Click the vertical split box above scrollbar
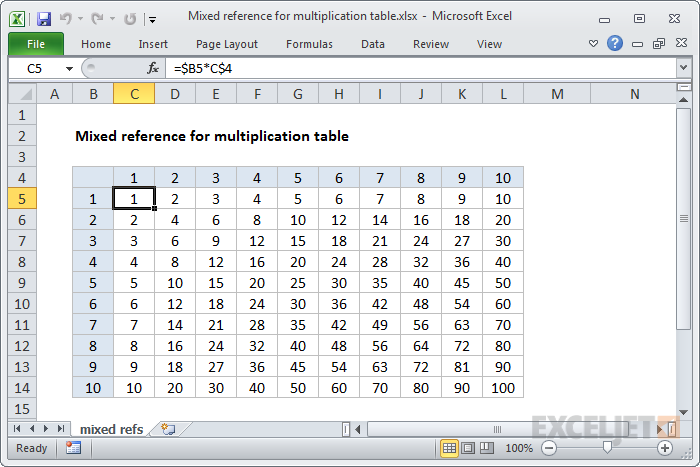The width and height of the screenshot is (700, 467). (x=683, y=87)
